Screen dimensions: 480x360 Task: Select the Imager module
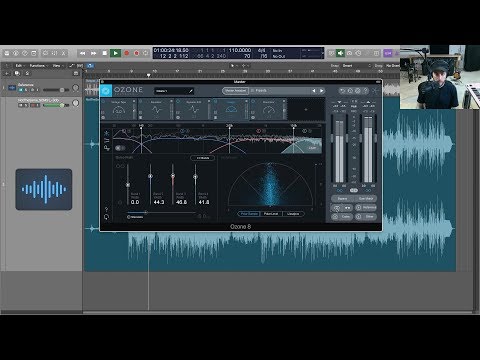click(x=231, y=109)
